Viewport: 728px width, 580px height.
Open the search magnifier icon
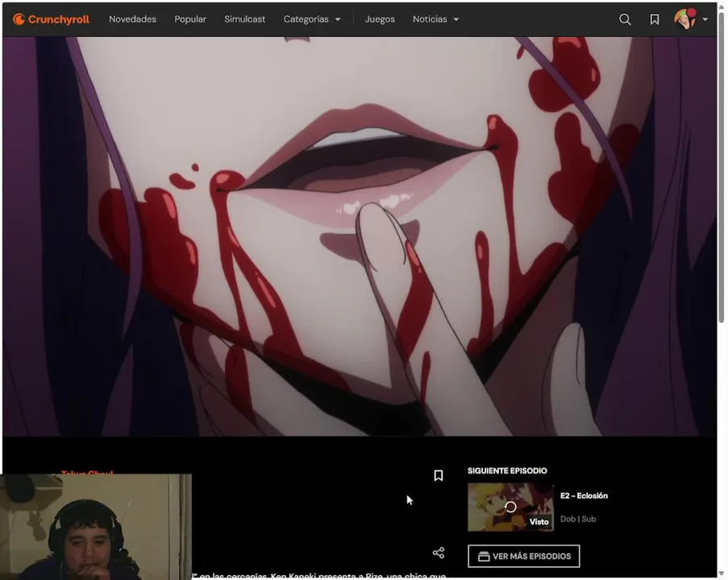[625, 19]
